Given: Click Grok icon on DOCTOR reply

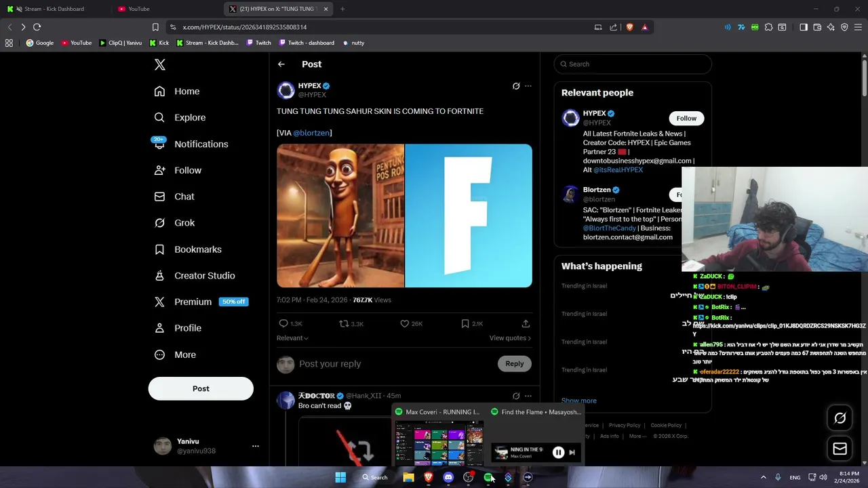Looking at the screenshot, I should 516,396.
